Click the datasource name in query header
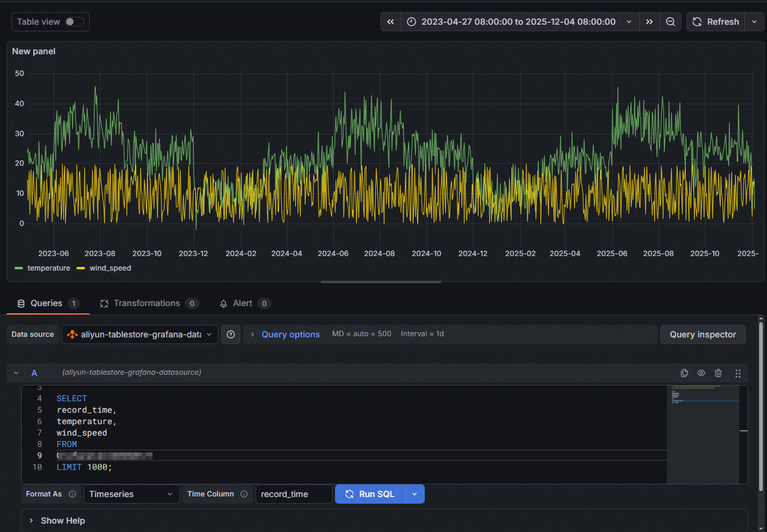This screenshot has width=767, height=532. click(131, 372)
